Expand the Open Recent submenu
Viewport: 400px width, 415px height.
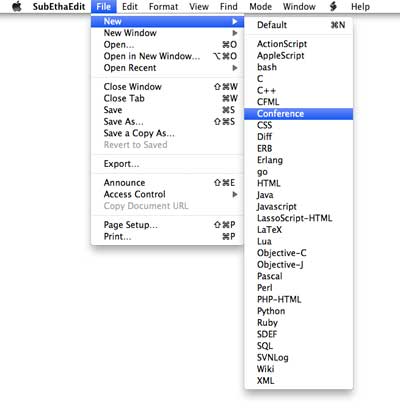pos(167,68)
